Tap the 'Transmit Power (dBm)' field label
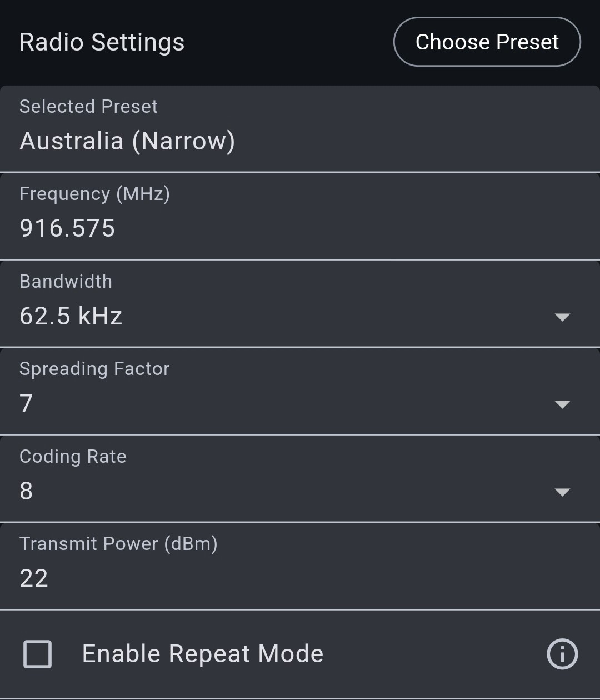The height and width of the screenshot is (700, 600). pyautogui.click(x=118, y=543)
